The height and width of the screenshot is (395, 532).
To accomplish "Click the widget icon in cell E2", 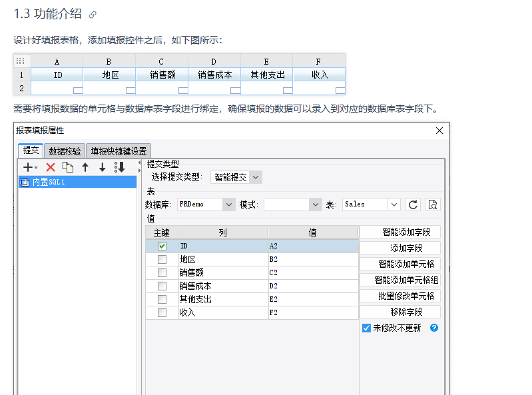I will point(288,91).
